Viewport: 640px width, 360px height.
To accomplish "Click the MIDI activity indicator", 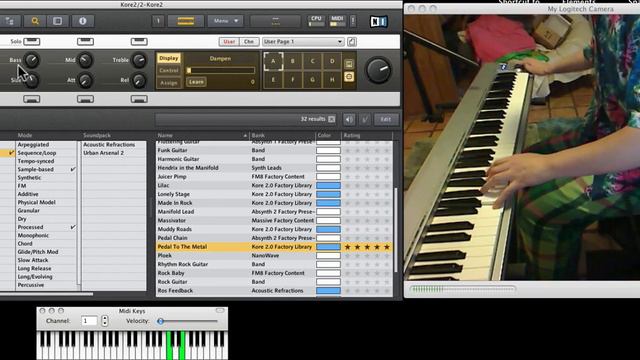I will (x=337, y=21).
